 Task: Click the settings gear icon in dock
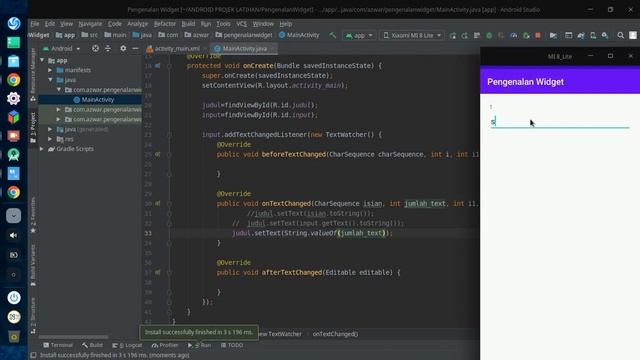pyautogui.click(x=13, y=98)
